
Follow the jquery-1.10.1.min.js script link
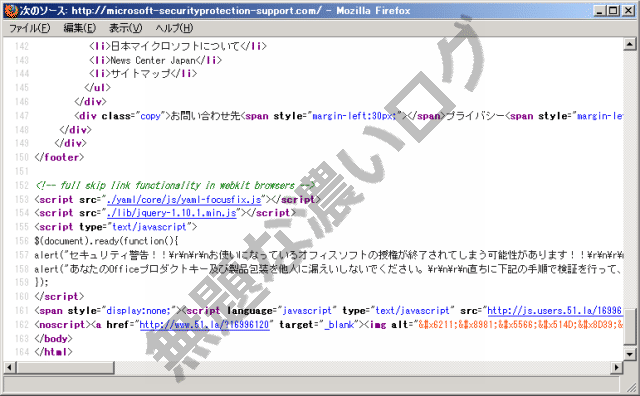[x=171, y=213]
